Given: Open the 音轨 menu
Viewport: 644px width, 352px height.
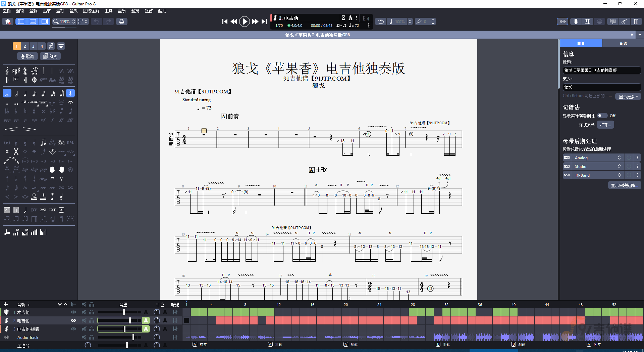Looking at the screenshot, I should coord(33,11).
